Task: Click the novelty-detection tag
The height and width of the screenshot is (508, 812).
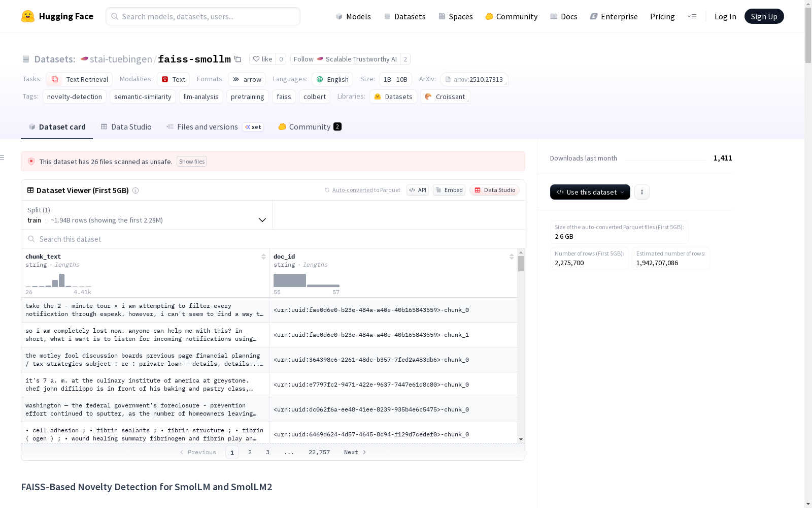Action: pos(75,97)
